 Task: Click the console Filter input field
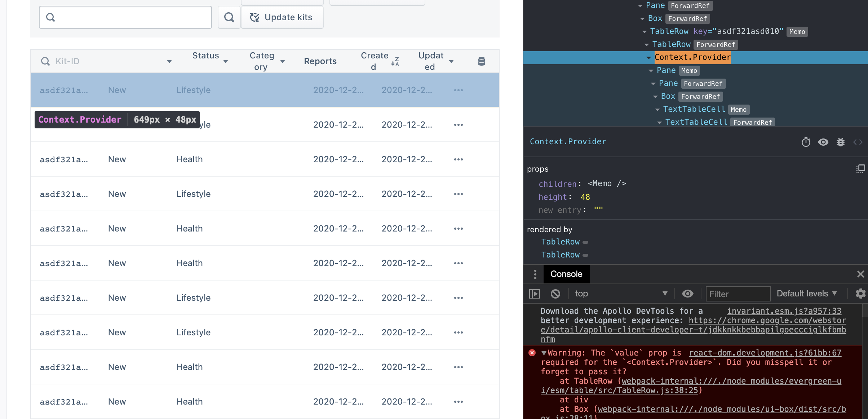pos(738,294)
